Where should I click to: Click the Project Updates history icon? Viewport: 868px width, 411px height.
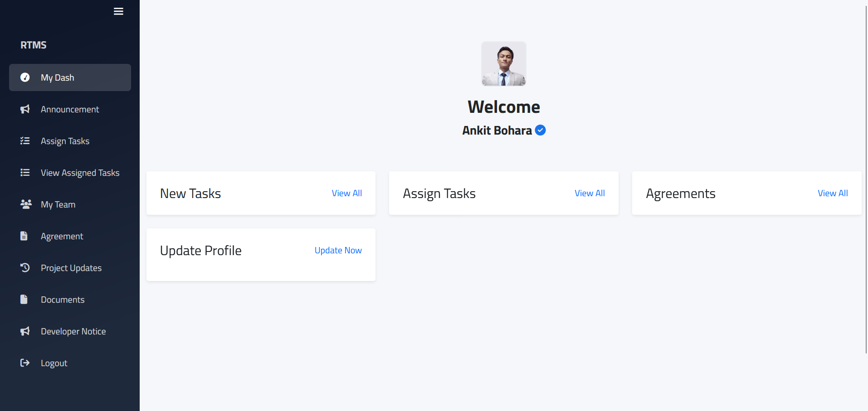(x=25, y=268)
